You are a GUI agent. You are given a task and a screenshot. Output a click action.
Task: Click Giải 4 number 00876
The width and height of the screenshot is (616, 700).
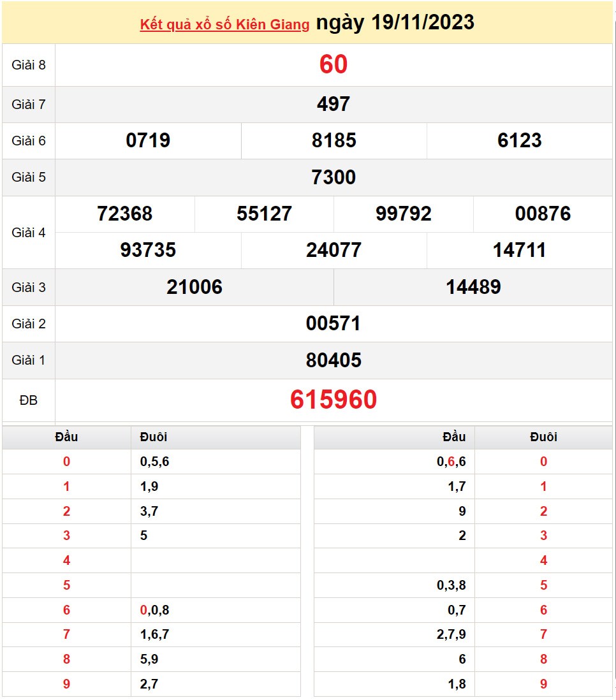(x=543, y=214)
